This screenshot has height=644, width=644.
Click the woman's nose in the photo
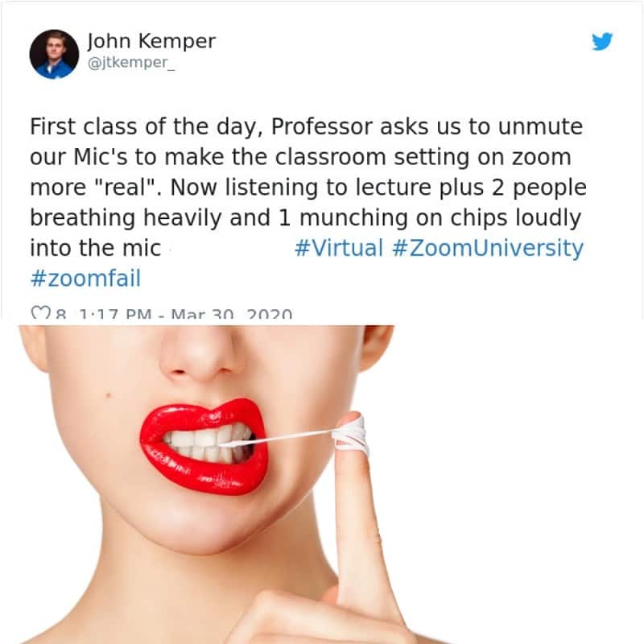pos(196,353)
